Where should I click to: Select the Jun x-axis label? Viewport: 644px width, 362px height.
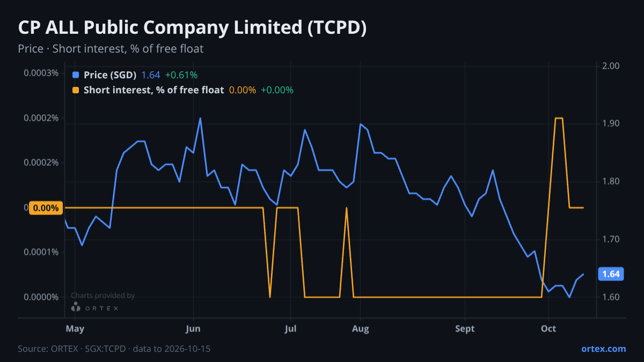193,329
